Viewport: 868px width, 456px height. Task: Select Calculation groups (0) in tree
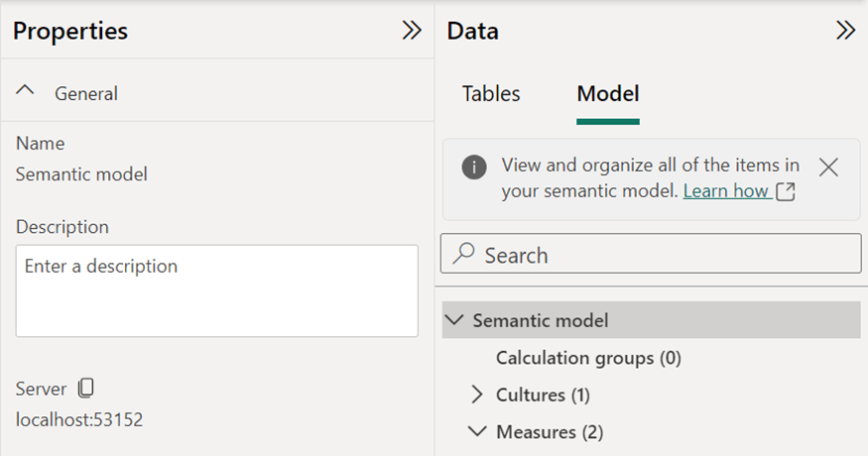(x=588, y=358)
